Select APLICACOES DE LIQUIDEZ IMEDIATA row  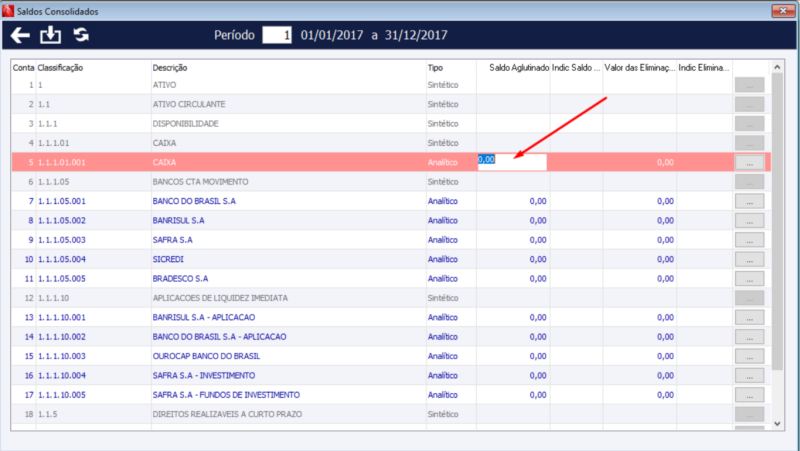point(390,298)
